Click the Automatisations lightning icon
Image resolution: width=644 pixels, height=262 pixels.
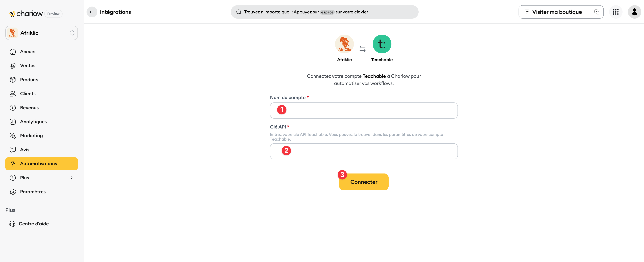point(13,164)
